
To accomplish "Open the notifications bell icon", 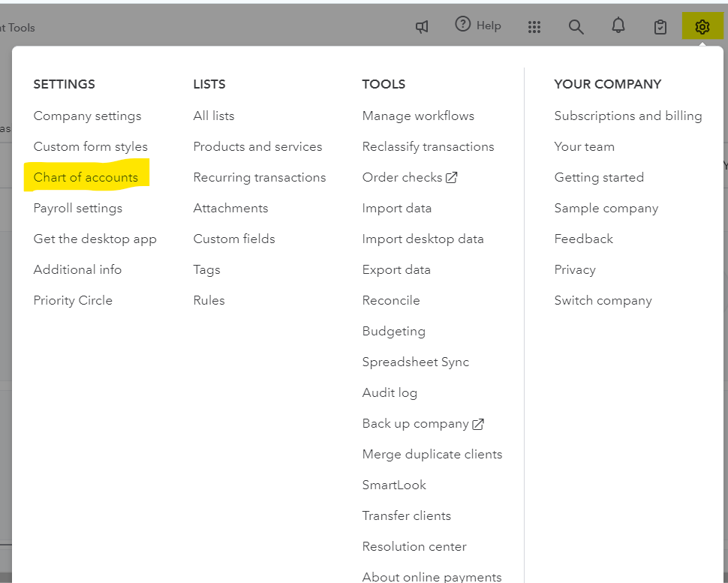I will [x=618, y=26].
